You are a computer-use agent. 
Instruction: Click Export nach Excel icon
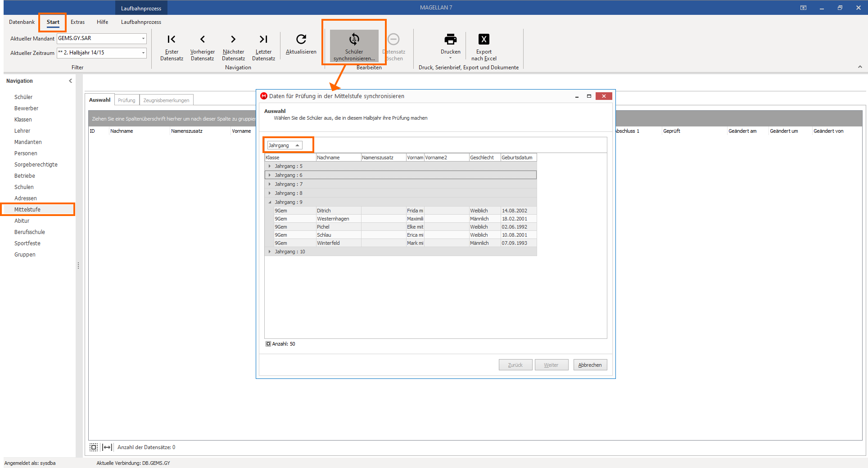click(x=484, y=40)
